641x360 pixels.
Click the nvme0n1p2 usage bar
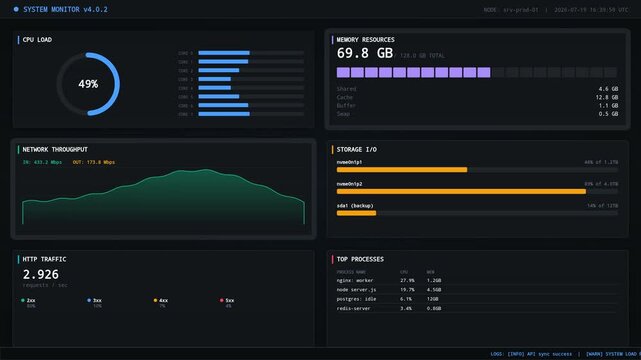(x=477, y=192)
